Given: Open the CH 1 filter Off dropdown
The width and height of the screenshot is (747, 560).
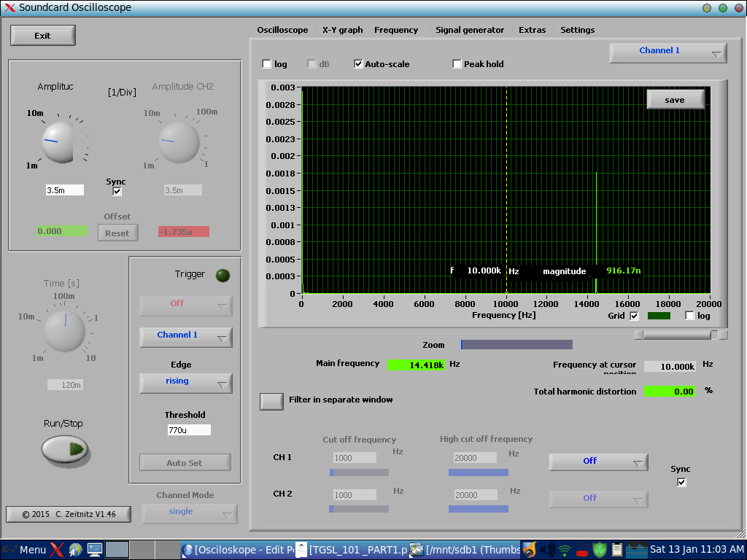Looking at the screenshot, I should pos(597,462).
